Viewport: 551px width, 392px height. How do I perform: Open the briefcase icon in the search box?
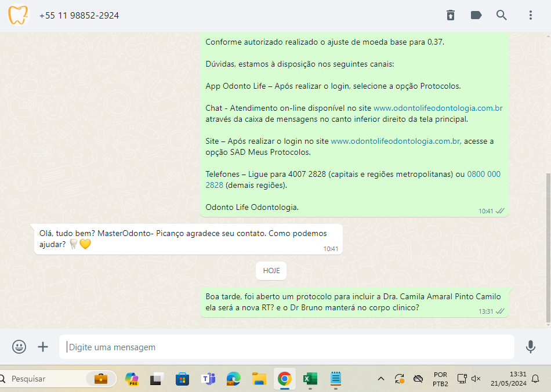[101, 379]
